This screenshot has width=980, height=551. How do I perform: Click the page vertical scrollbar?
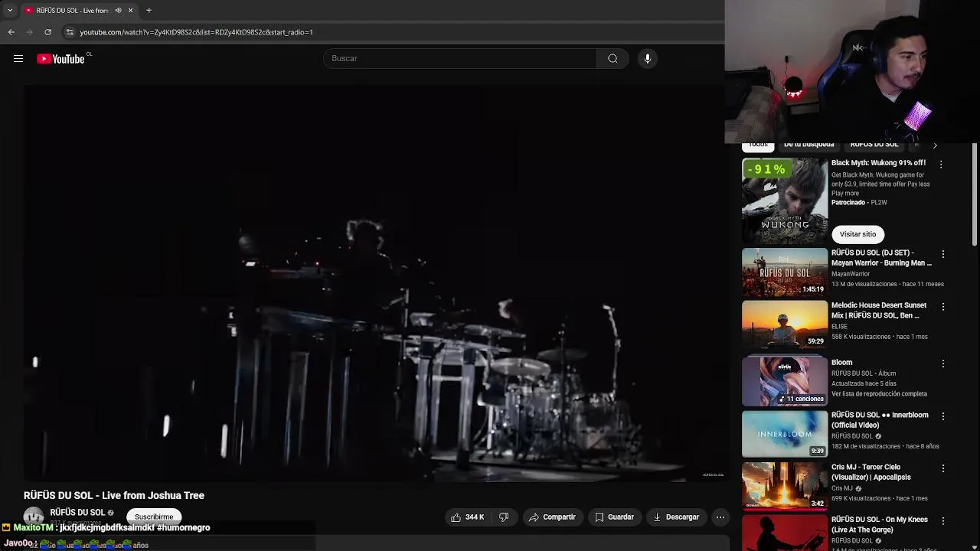pos(975,194)
